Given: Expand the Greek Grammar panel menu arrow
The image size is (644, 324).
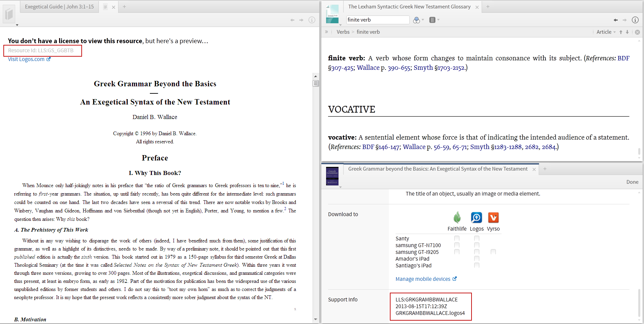Looking at the screenshot, I should pyautogui.click(x=341, y=187).
